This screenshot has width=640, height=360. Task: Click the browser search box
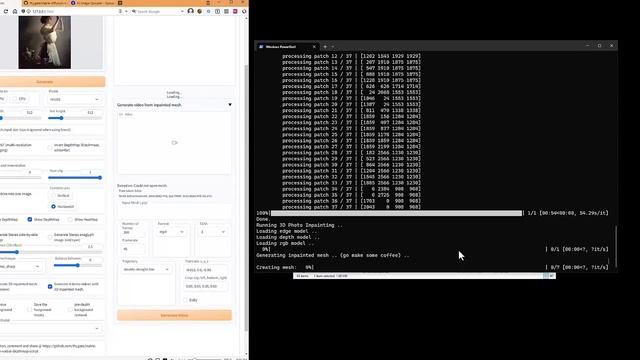[x=157, y=11]
